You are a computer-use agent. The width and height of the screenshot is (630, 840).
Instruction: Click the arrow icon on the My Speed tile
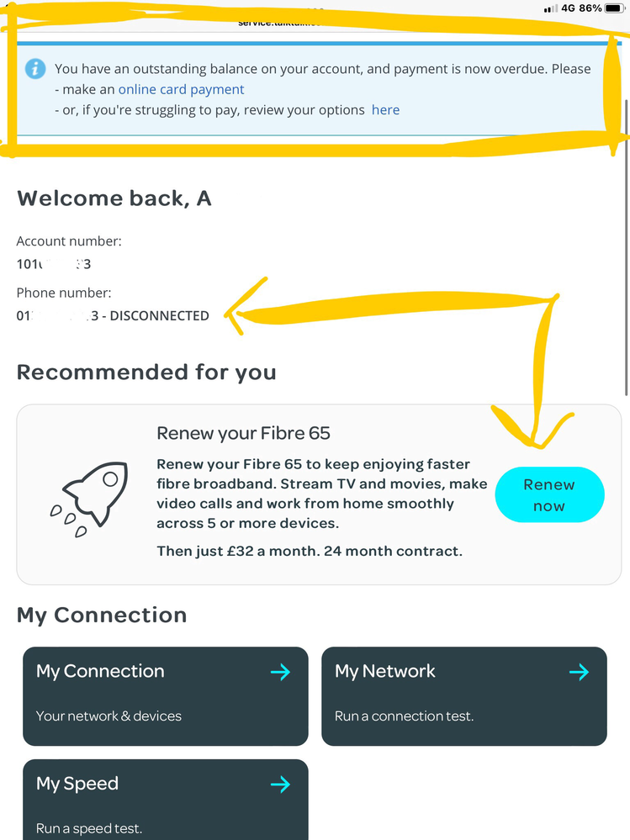click(281, 785)
